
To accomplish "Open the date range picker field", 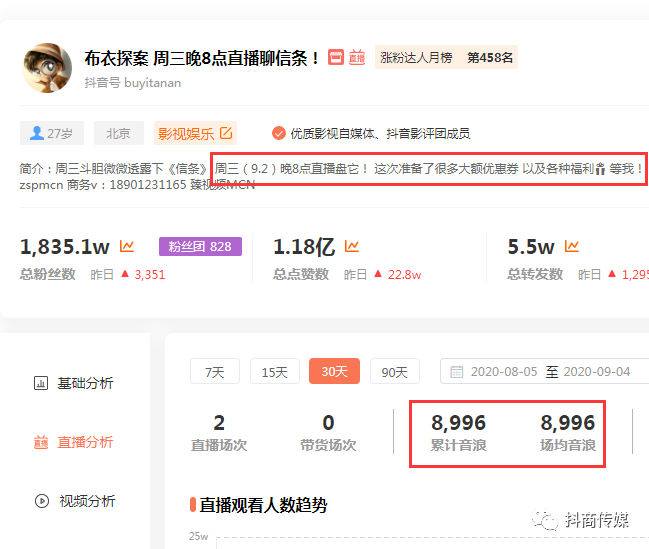I will click(x=544, y=371).
